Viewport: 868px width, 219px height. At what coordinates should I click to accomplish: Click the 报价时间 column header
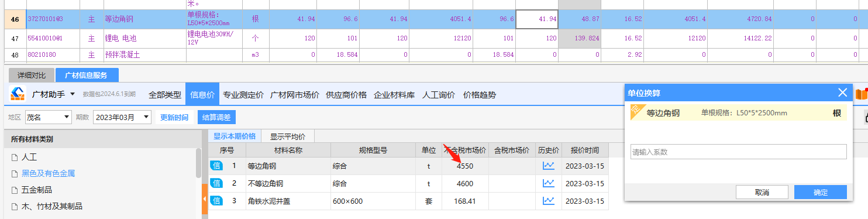584,150
